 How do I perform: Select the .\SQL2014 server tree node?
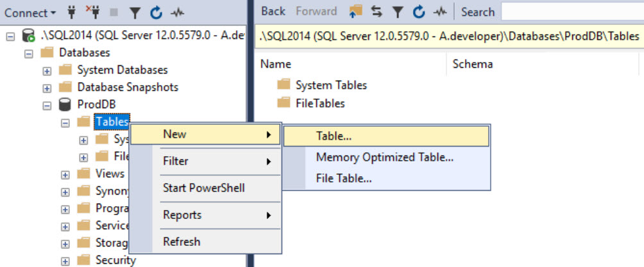(x=142, y=35)
